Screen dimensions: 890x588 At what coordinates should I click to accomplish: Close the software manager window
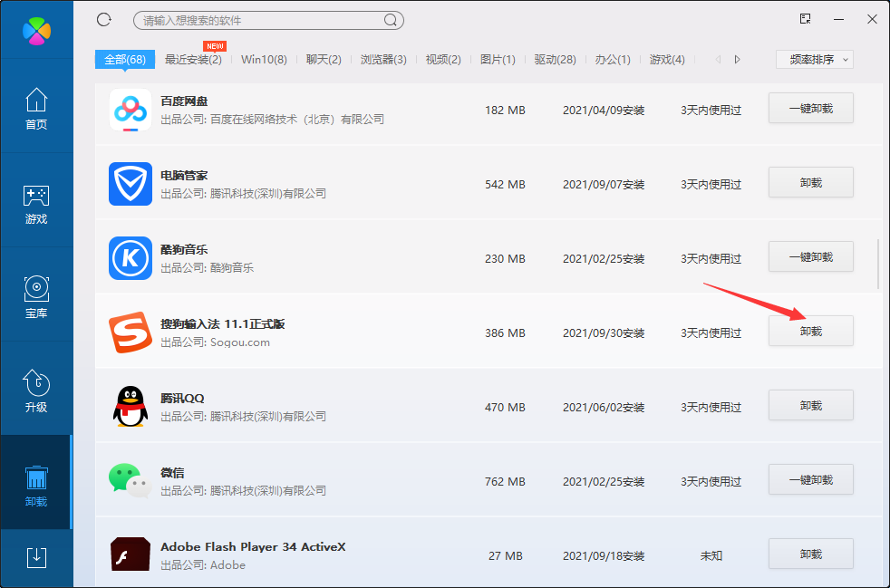coord(873,19)
